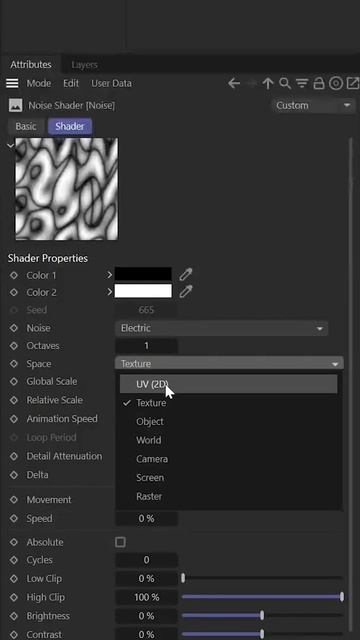Toggle keyframe diamond for Delta
360x640 pixels.
[14, 475]
